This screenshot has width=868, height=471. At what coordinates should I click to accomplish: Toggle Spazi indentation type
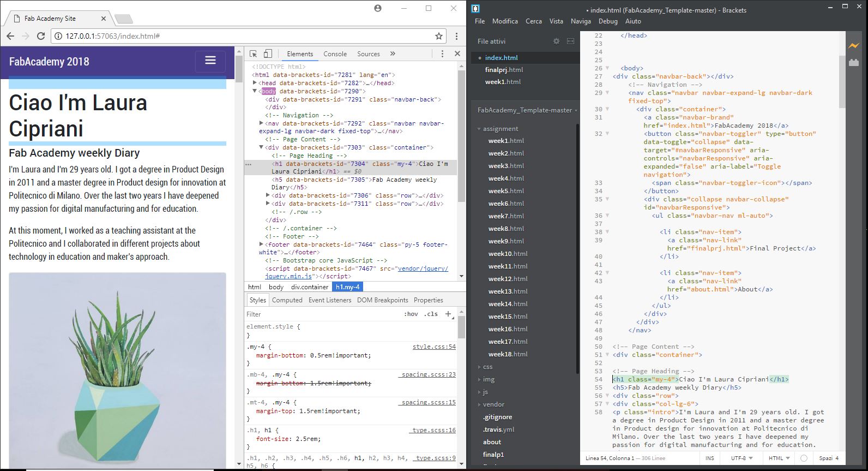click(x=825, y=458)
